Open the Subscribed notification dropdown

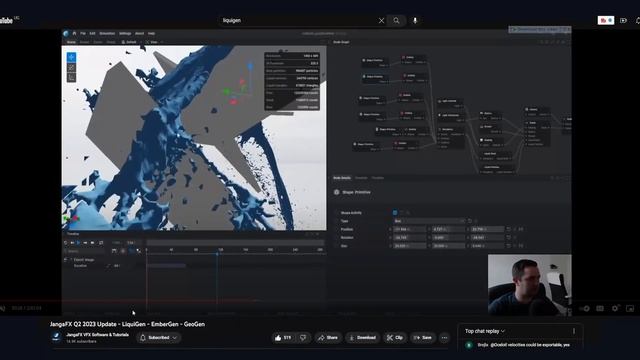pos(159,338)
